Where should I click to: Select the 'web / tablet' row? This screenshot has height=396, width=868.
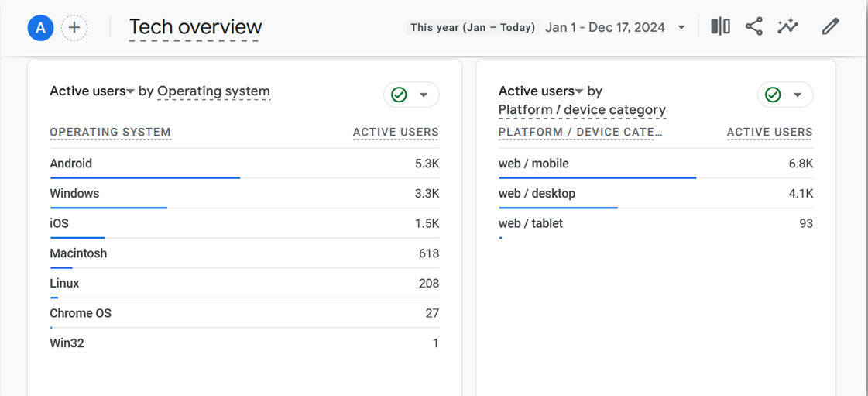coord(656,224)
